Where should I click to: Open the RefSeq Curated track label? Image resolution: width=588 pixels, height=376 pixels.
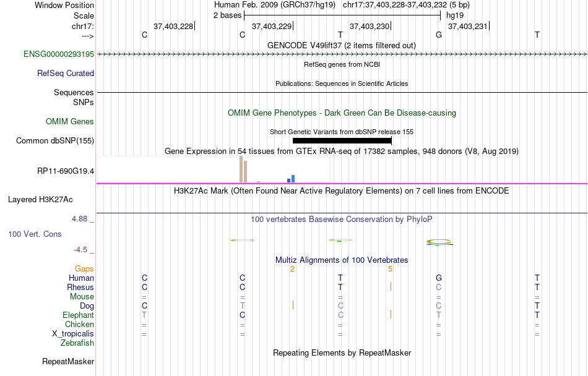pos(65,73)
